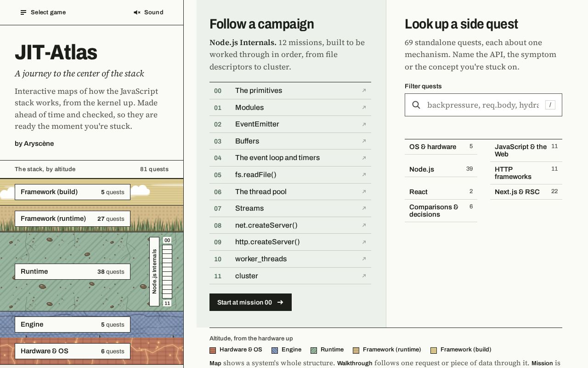Viewport: 588px width, 368px height.
Task: Toggle the Sound mute button
Action: [x=148, y=12]
